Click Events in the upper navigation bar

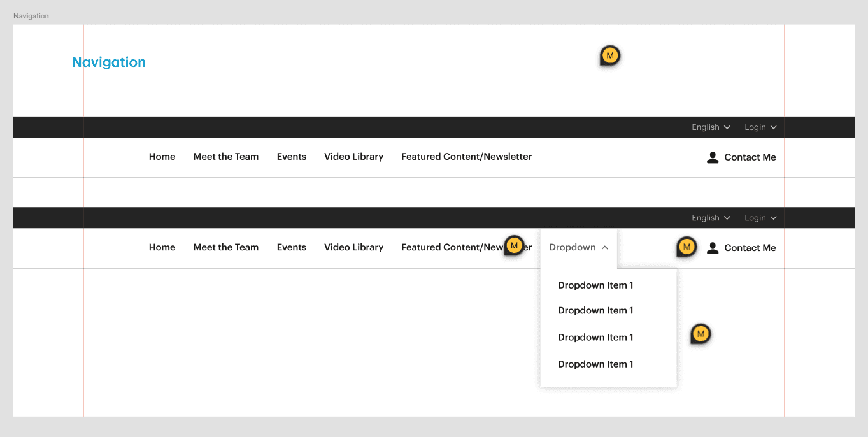[292, 157]
